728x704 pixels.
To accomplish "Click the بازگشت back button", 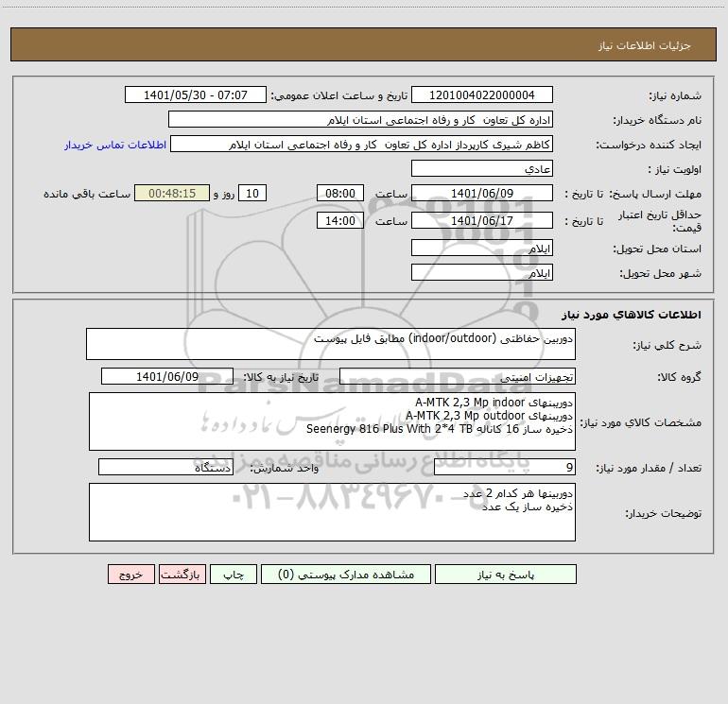I will pos(182,574).
